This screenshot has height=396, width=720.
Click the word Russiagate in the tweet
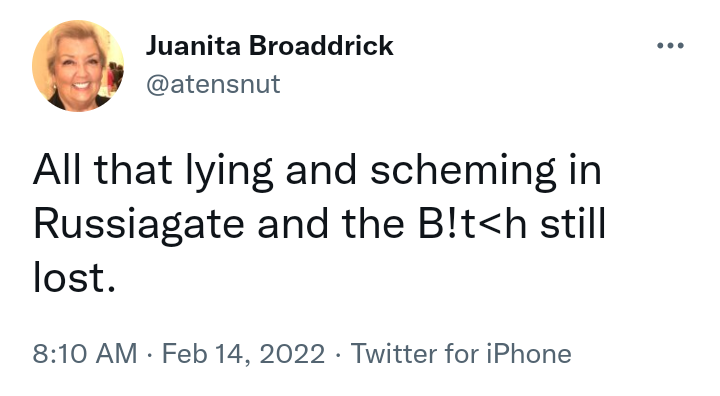(139, 225)
